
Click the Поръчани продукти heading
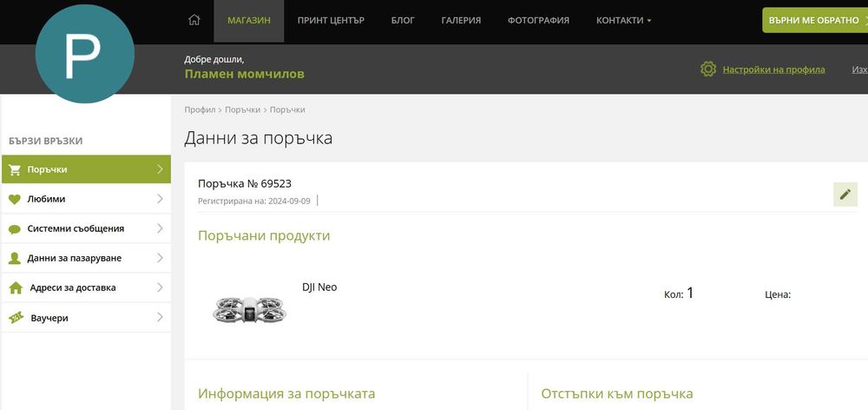coord(264,235)
